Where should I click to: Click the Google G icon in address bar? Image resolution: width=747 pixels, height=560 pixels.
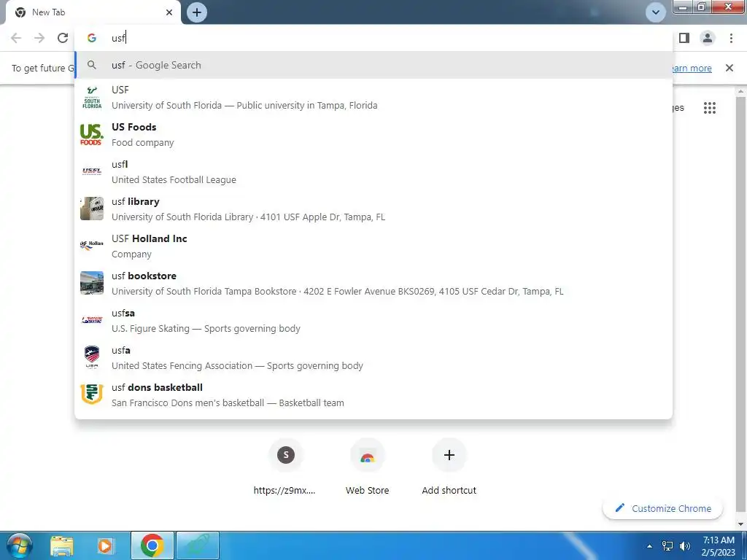(x=91, y=38)
